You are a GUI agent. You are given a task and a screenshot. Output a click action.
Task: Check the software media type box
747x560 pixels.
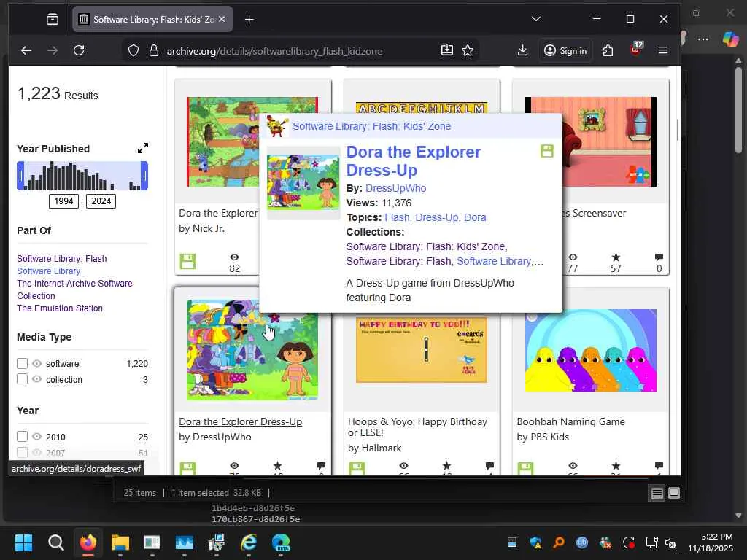point(22,364)
